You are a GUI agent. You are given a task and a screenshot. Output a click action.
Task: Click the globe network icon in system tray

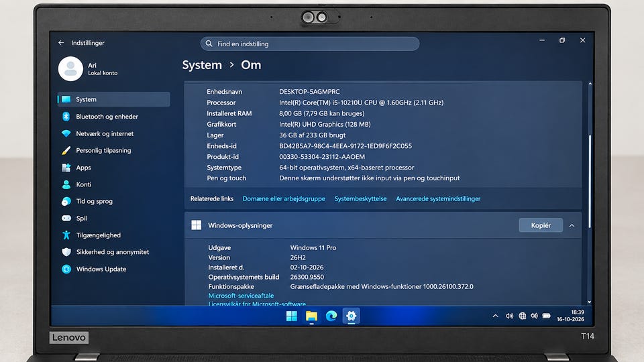point(522,316)
